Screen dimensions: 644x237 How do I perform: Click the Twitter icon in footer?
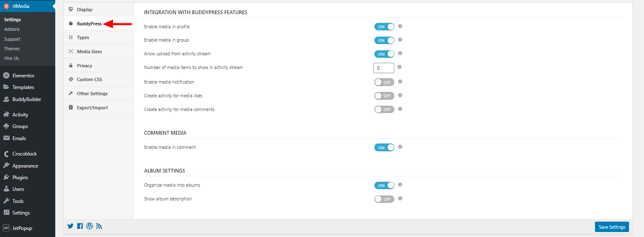(70, 226)
